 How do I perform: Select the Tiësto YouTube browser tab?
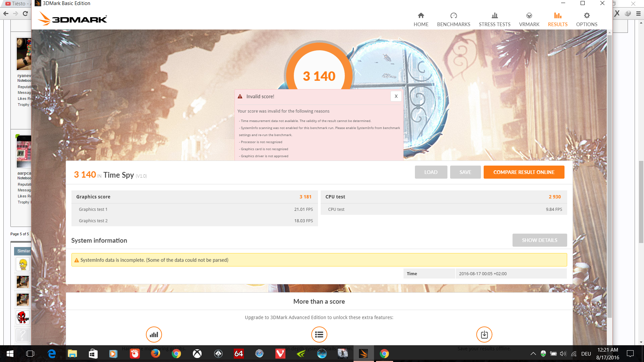pyautogui.click(x=17, y=3)
